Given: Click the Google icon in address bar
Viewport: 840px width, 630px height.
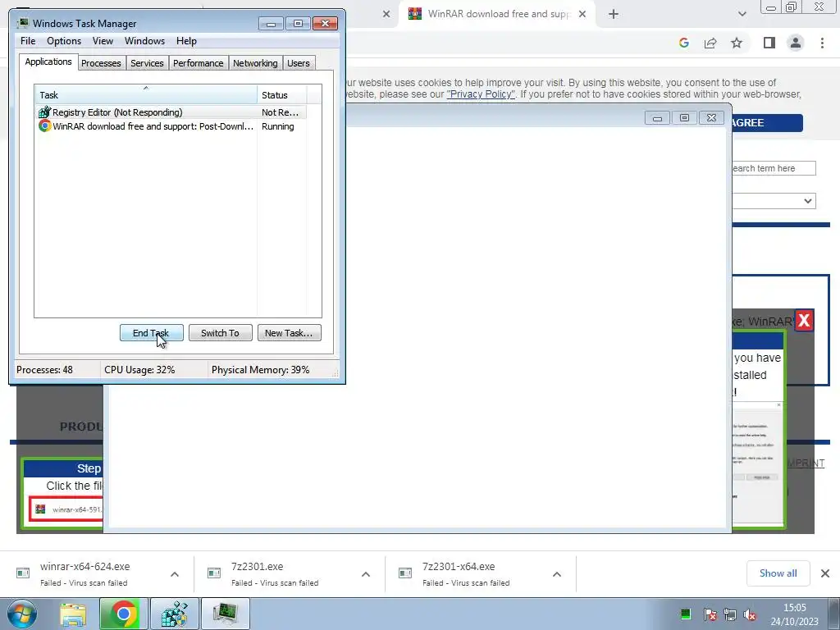Looking at the screenshot, I should 683,43.
